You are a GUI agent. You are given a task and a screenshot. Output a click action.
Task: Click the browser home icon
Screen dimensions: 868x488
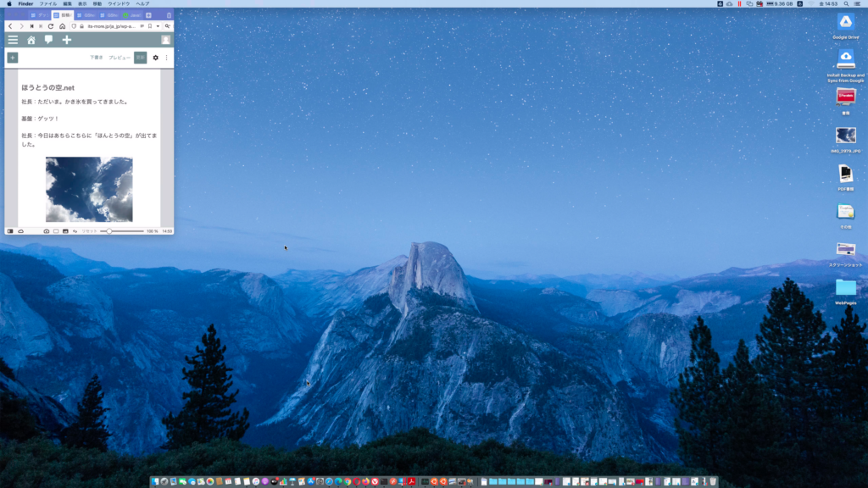(62, 26)
